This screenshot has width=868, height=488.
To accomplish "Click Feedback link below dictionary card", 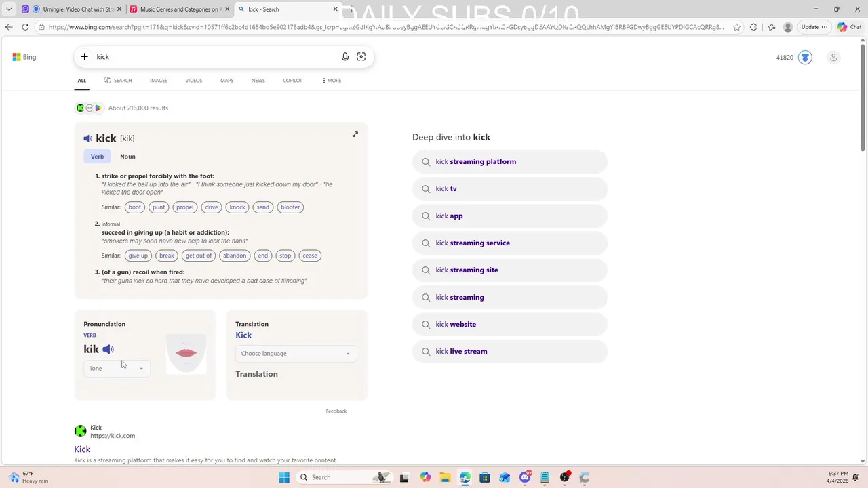I will (336, 411).
